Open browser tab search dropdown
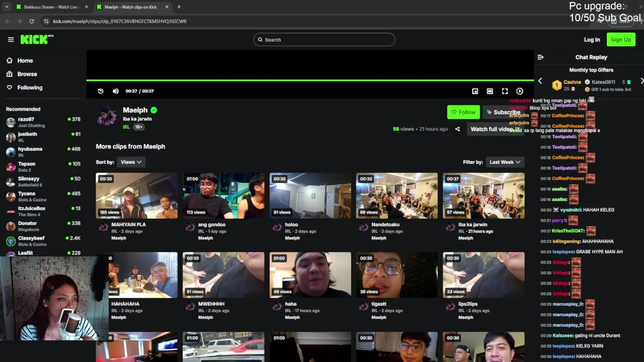The image size is (644, 362). [7, 7]
